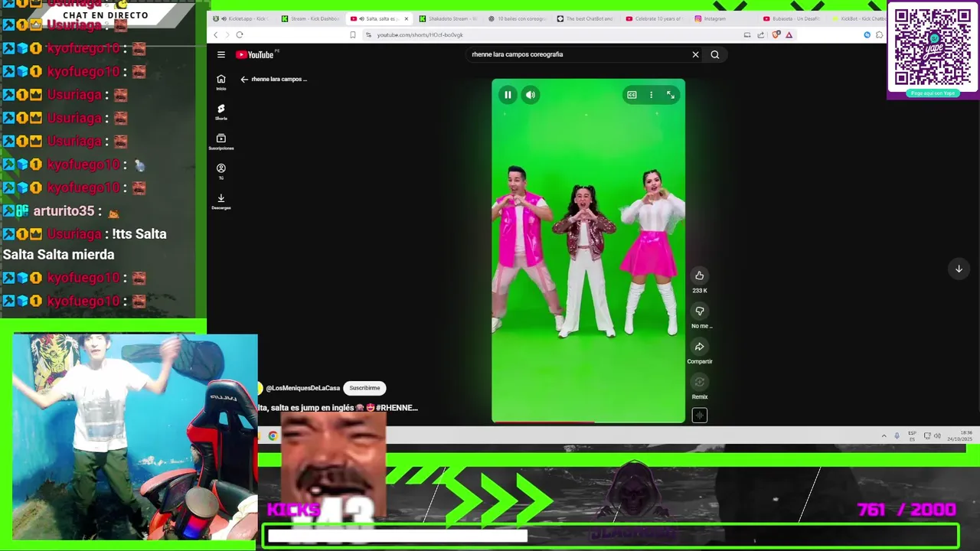
Task: Switch to 'Celebrate 10 years of' tab
Action: click(x=655, y=18)
